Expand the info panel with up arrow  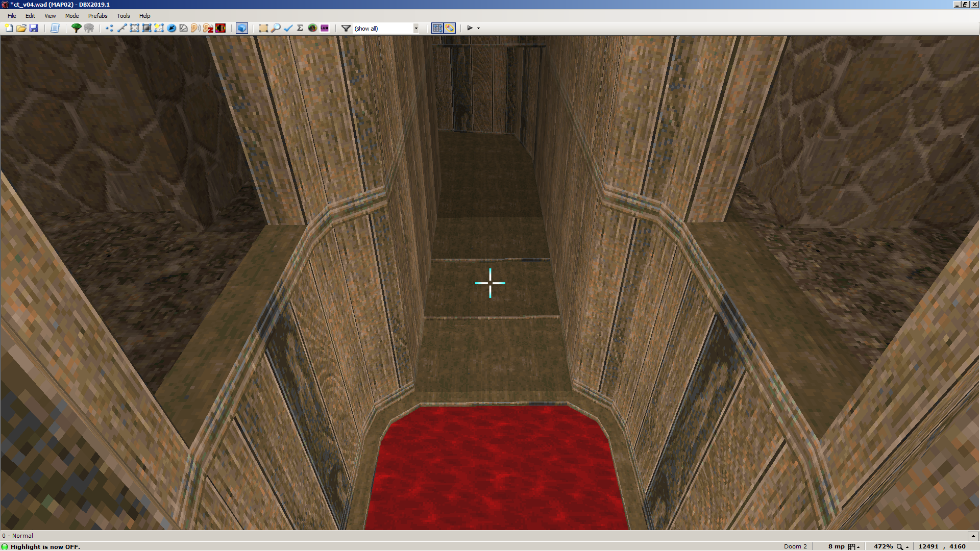(973, 536)
